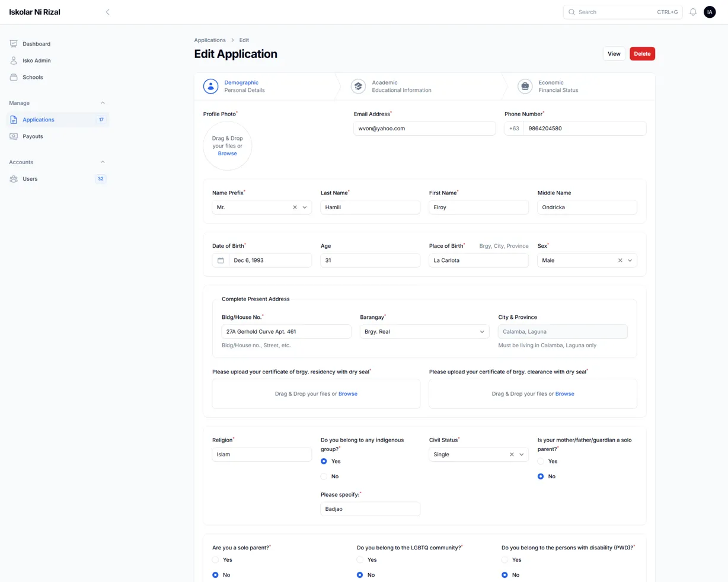Screen dimensions: 728x582
Task: Browse for brgy. clearance certificate
Action: 565,394
